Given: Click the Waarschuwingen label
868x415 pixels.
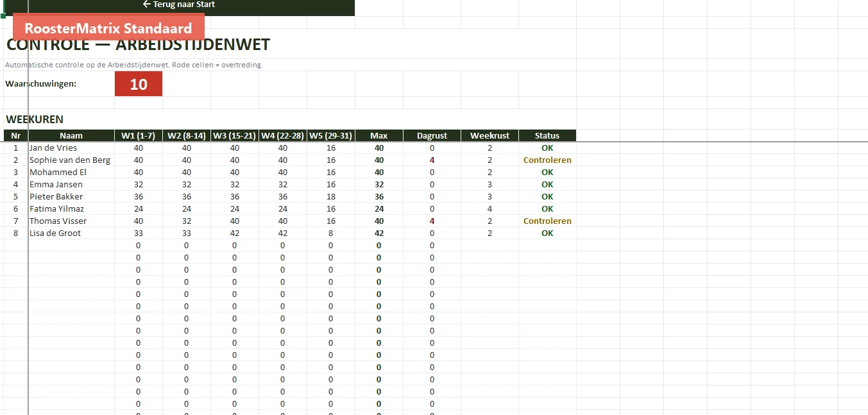Looking at the screenshot, I should tap(41, 84).
